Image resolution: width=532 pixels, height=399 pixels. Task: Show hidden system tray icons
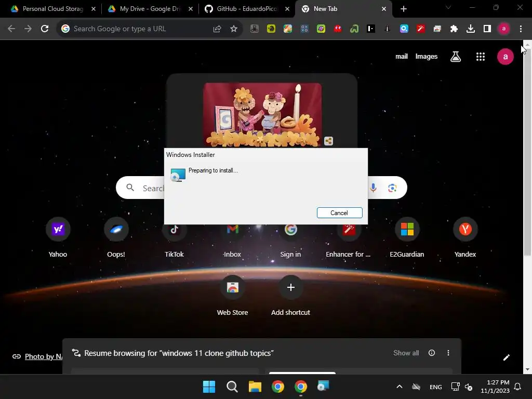[400, 387]
